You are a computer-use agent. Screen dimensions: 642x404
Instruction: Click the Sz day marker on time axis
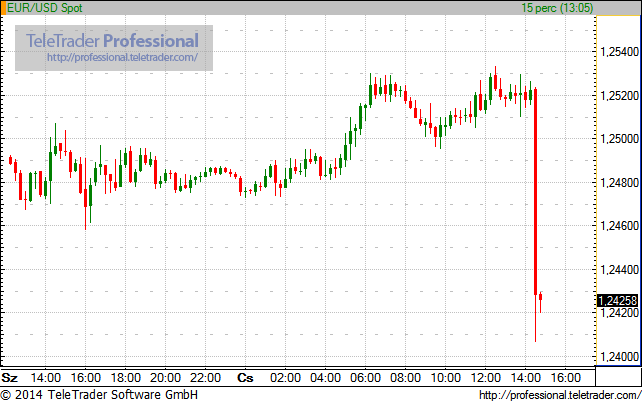[x=9, y=377]
